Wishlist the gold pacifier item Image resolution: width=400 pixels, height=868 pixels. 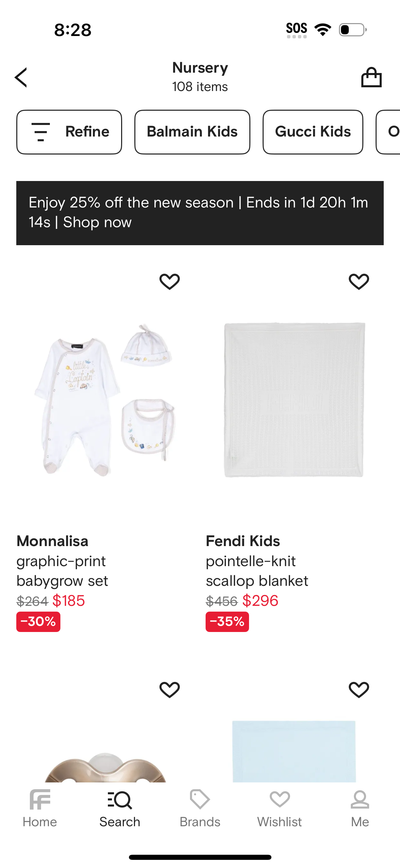pyautogui.click(x=170, y=689)
